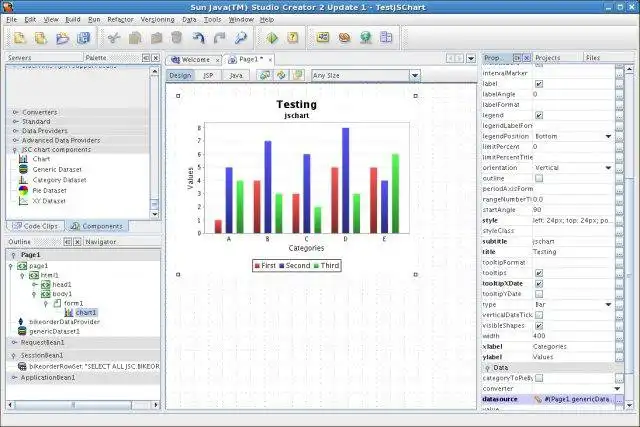The width and height of the screenshot is (640, 427).
Task: Open the orientation Vertical dropdown
Action: coord(608,168)
